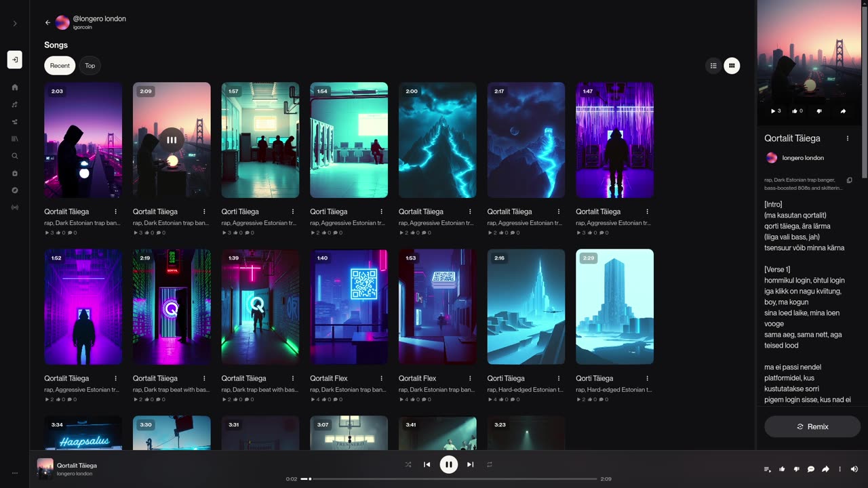Click the pause overlay on the 2:09 card
Screen dimensions: 868x488
click(x=172, y=140)
